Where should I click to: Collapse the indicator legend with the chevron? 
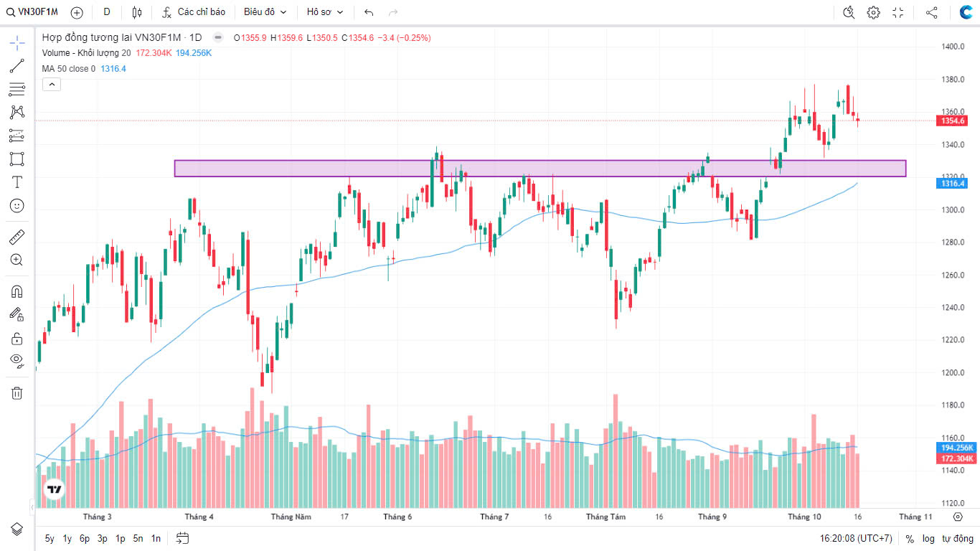click(x=52, y=85)
